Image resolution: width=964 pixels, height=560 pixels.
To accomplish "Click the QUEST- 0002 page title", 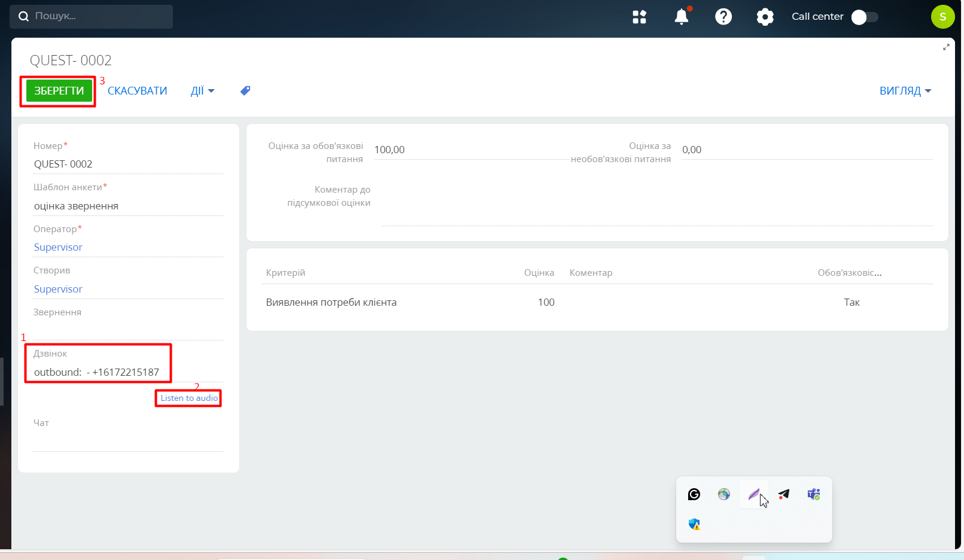I will pos(71,60).
